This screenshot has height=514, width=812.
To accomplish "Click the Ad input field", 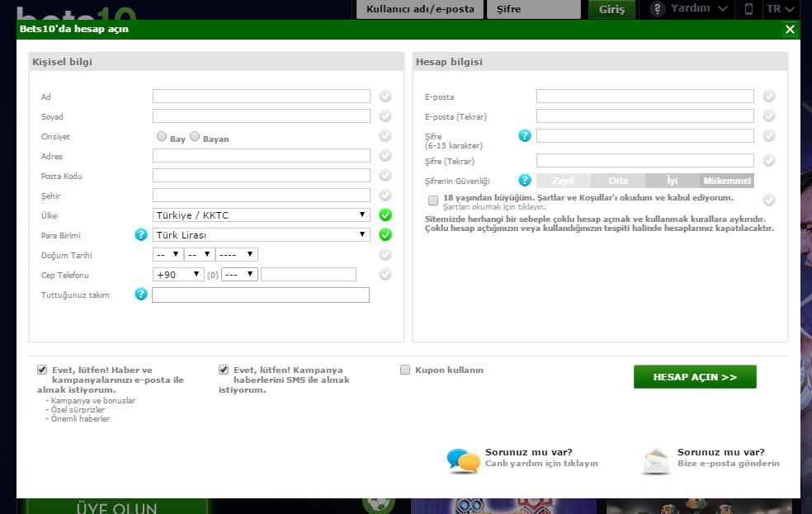I will [262, 96].
